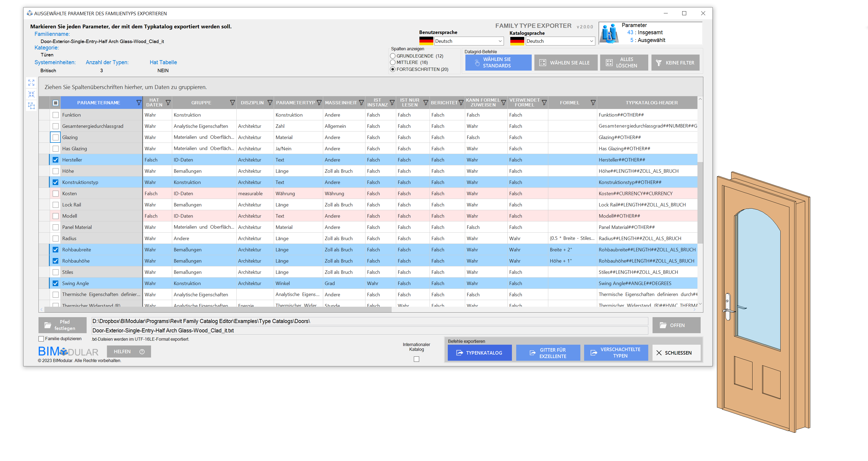Click filter funnel on Disziplin column
Viewport: 868px width, 461px height.
click(269, 102)
